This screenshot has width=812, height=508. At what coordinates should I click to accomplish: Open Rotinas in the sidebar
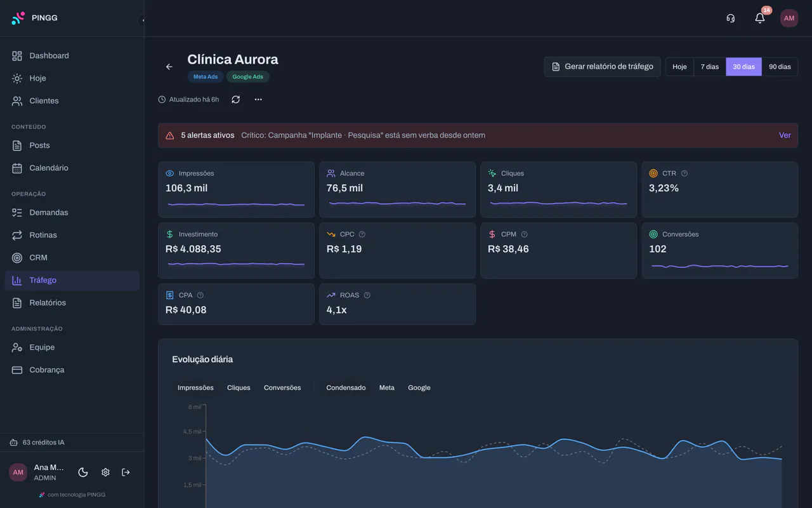[x=72, y=235]
